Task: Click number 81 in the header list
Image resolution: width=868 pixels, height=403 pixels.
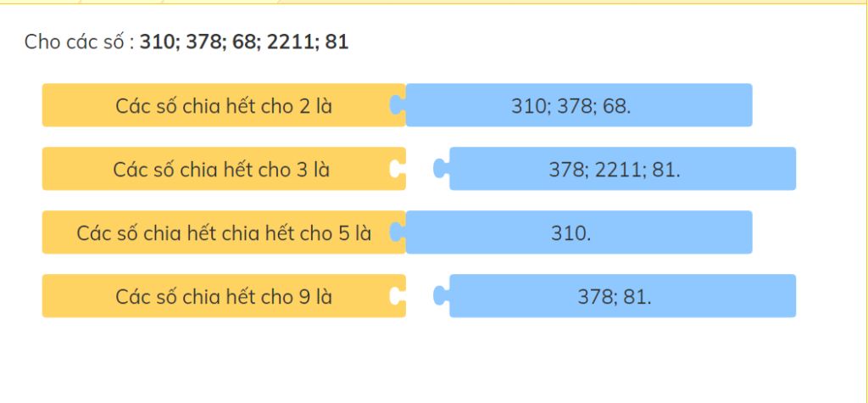Action: (337, 42)
